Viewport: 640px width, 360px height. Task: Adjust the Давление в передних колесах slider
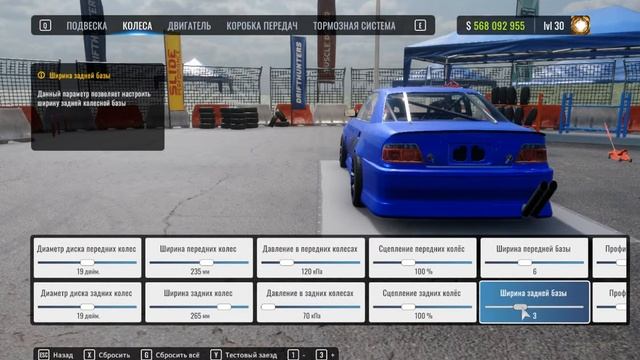pyautogui.click(x=311, y=262)
